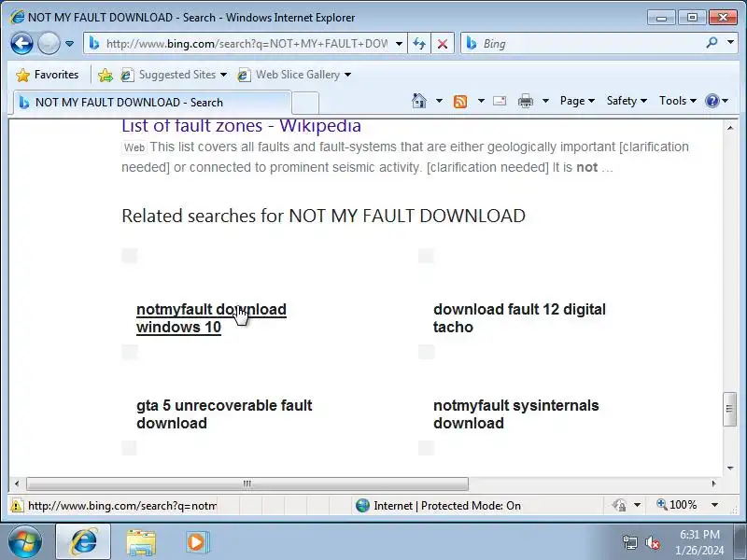Expand the Home button dropdown arrow
Viewport: 747px width, 560px height.
click(x=439, y=101)
